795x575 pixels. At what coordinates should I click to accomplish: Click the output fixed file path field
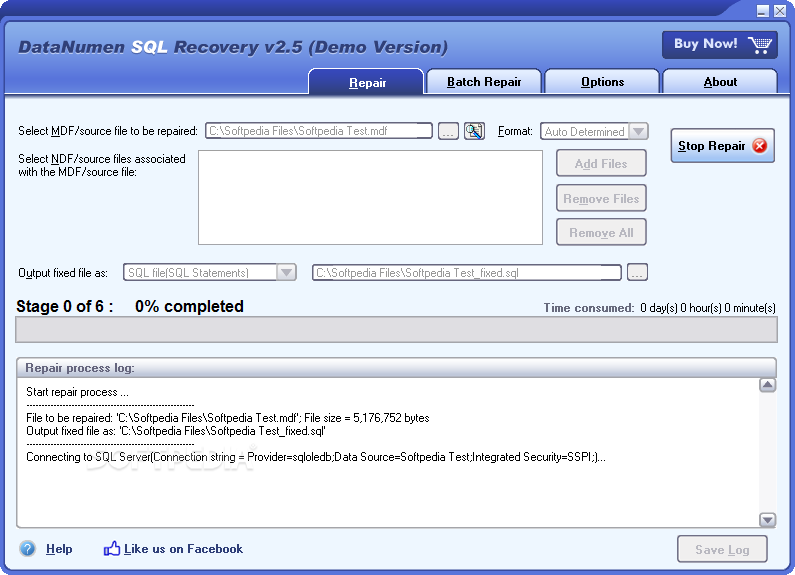(467, 273)
